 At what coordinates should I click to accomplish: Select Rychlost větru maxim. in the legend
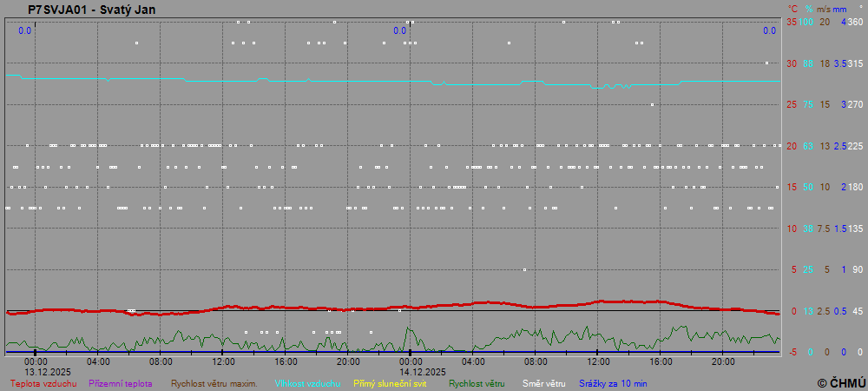point(214,382)
